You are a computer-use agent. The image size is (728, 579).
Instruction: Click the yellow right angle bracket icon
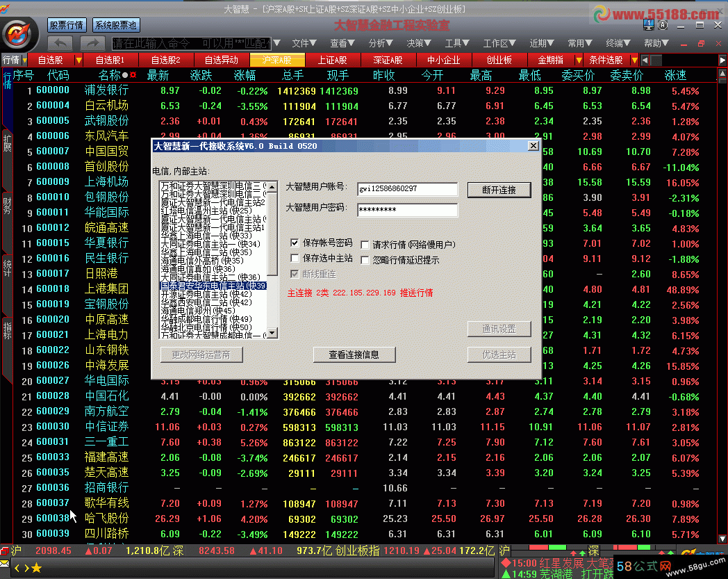[x=26, y=568]
